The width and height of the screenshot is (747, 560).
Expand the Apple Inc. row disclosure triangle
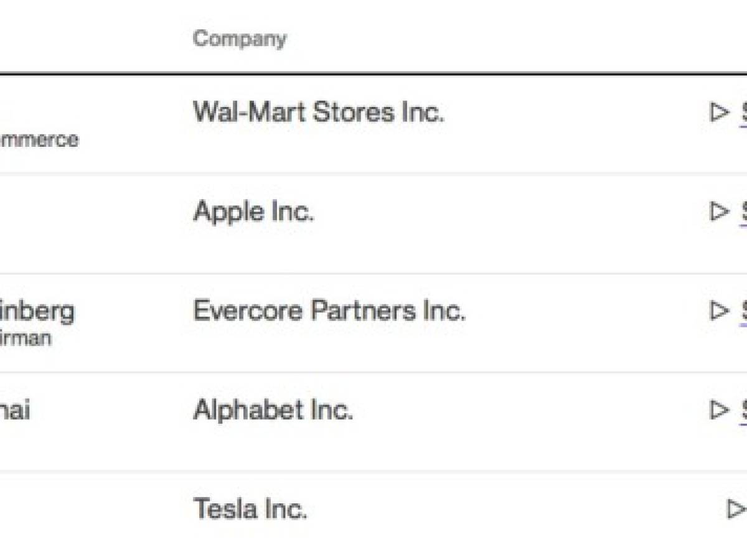pos(719,212)
